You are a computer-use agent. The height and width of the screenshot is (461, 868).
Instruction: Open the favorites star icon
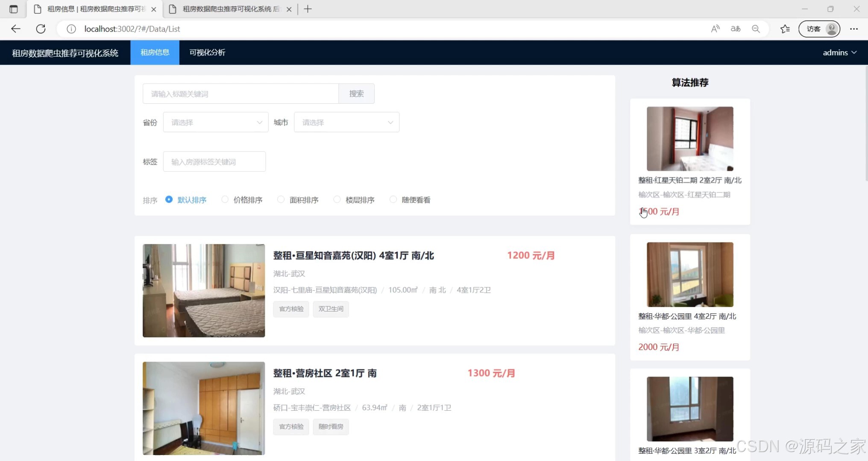(x=785, y=29)
